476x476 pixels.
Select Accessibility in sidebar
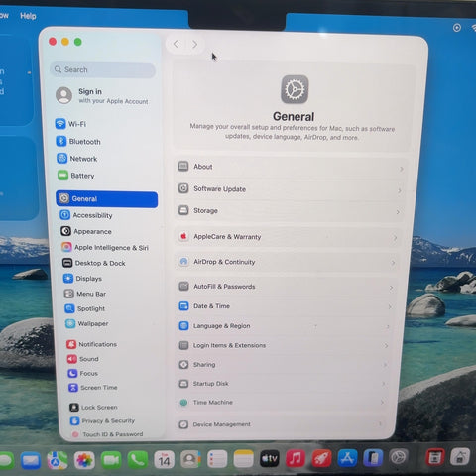(86, 215)
